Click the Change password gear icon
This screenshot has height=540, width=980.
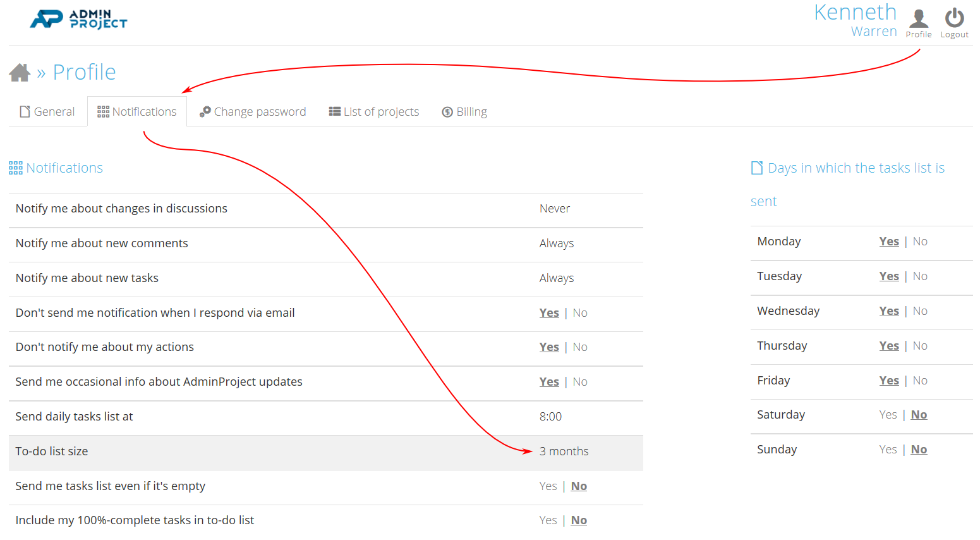(x=205, y=112)
